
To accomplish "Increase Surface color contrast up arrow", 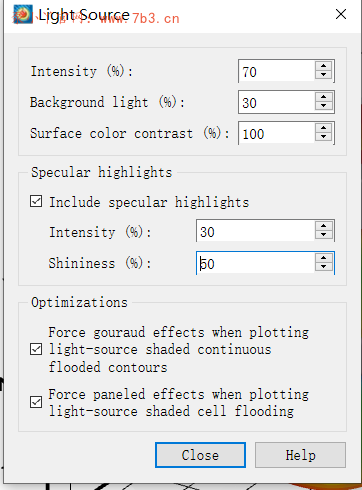I will point(323,128).
